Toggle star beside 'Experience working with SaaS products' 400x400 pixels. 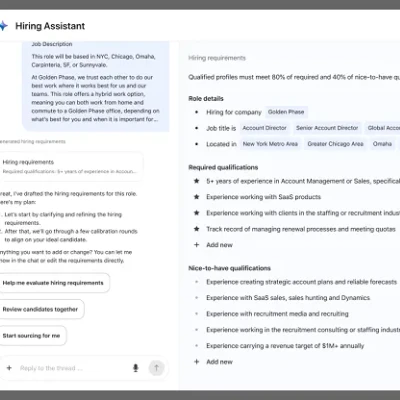click(197, 197)
